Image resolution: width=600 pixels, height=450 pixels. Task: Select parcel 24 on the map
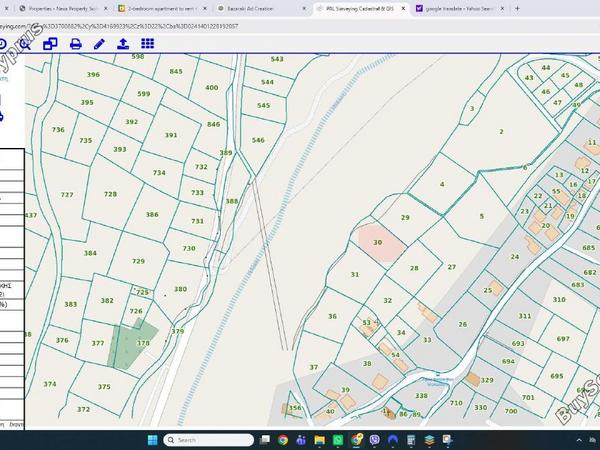[x=515, y=257]
